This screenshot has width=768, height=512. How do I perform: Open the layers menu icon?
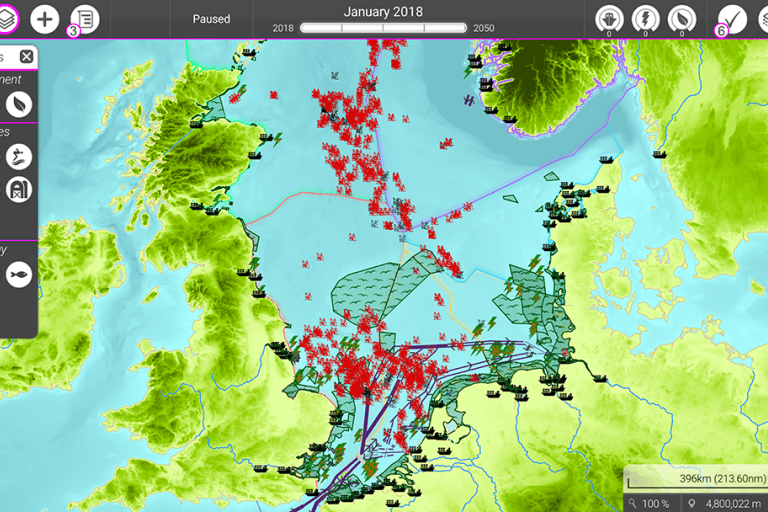point(7,18)
